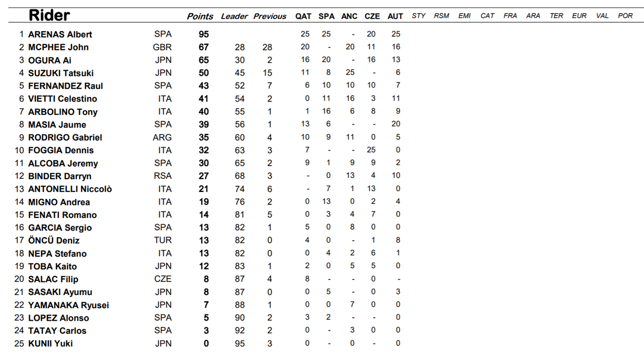Click the Rider column heading

(49, 15)
